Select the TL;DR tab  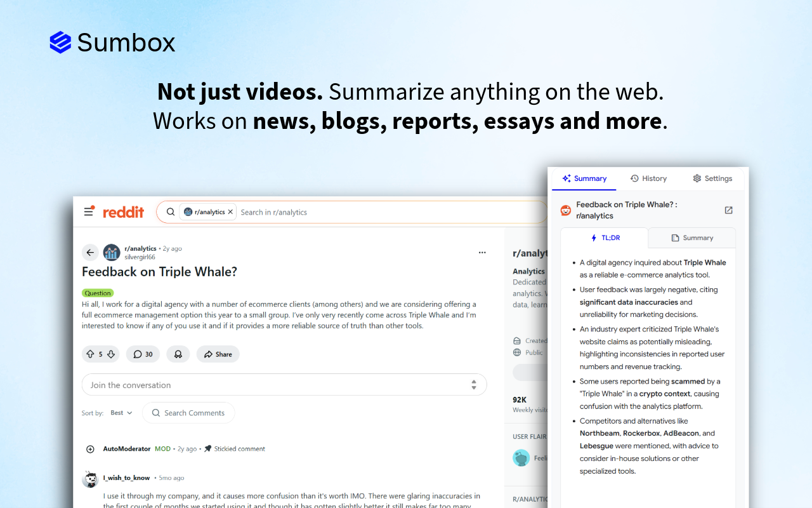[x=605, y=238]
